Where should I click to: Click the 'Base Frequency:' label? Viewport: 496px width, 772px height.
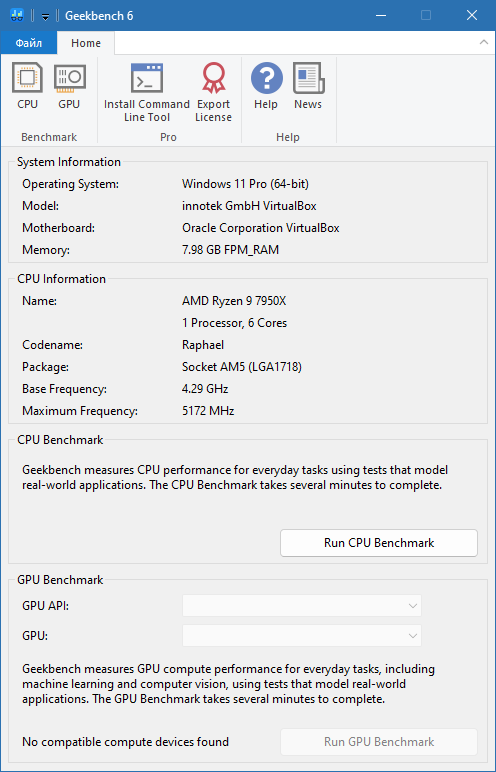pos(65,389)
